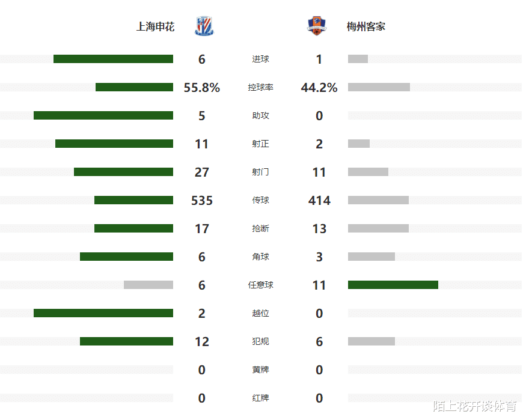Open the 上海申花 team name link
Image resolution: width=523 pixels, height=420 pixels.
tap(156, 26)
